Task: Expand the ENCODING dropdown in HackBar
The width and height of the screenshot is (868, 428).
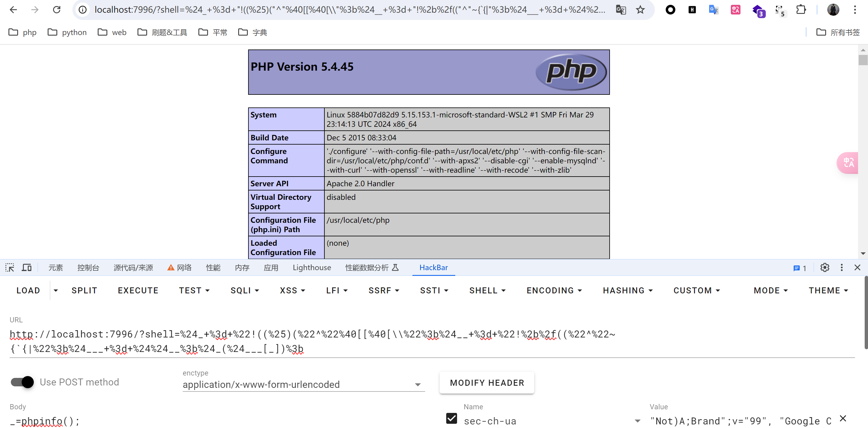Action: click(554, 290)
